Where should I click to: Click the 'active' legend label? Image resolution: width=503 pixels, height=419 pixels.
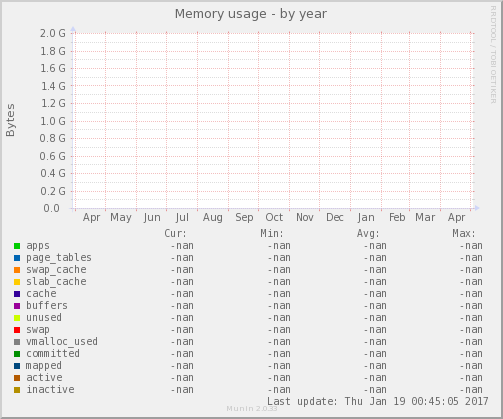(44, 378)
